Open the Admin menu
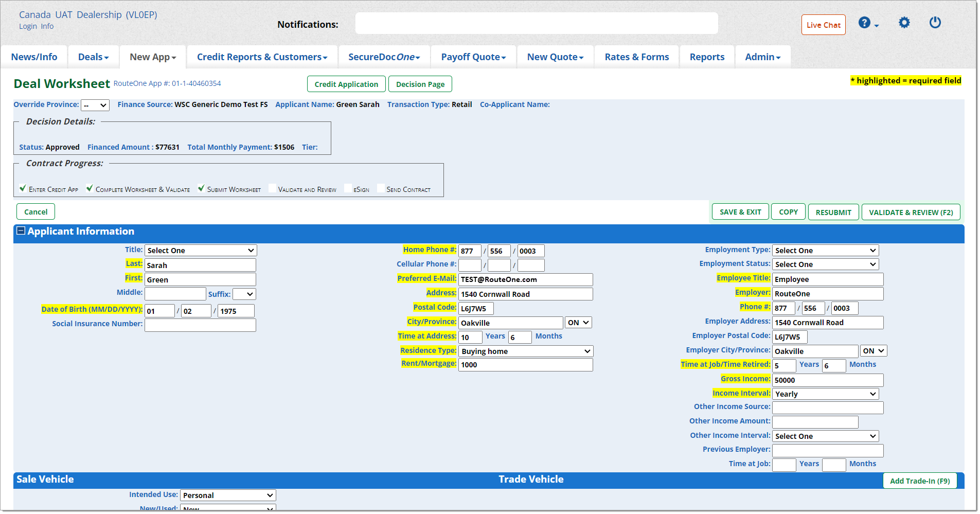The height and width of the screenshot is (514, 980). (762, 57)
